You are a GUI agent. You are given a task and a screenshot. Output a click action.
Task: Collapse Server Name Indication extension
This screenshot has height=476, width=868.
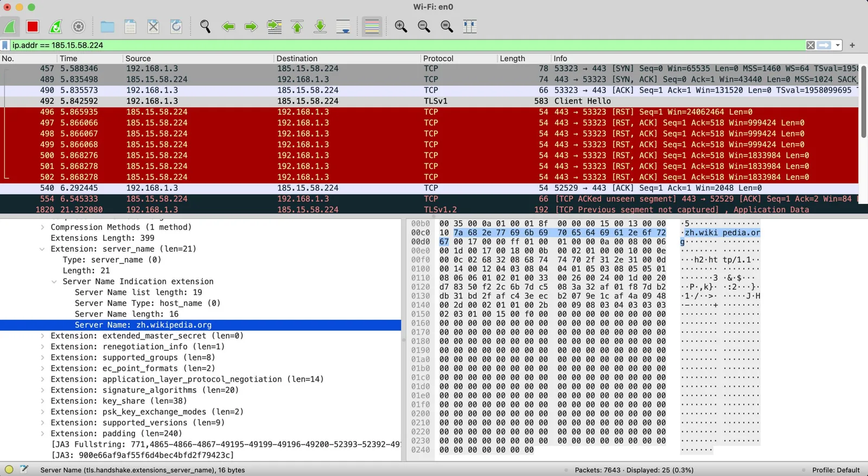tap(54, 281)
